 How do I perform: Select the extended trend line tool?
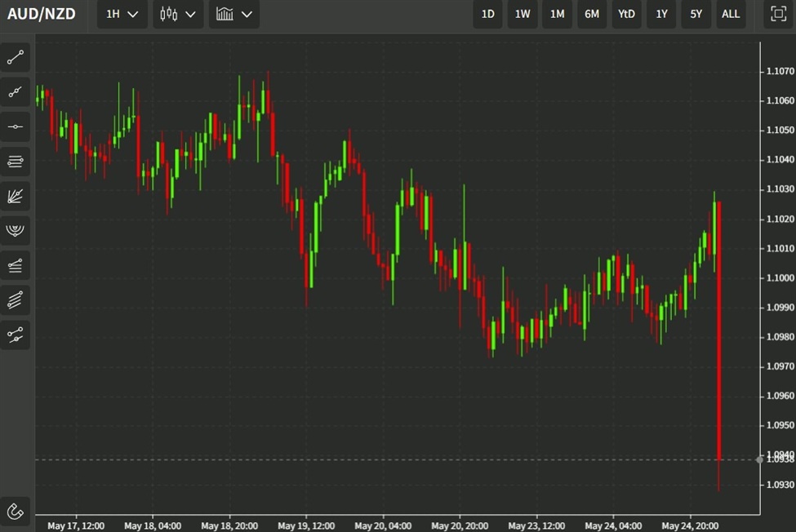click(x=15, y=91)
